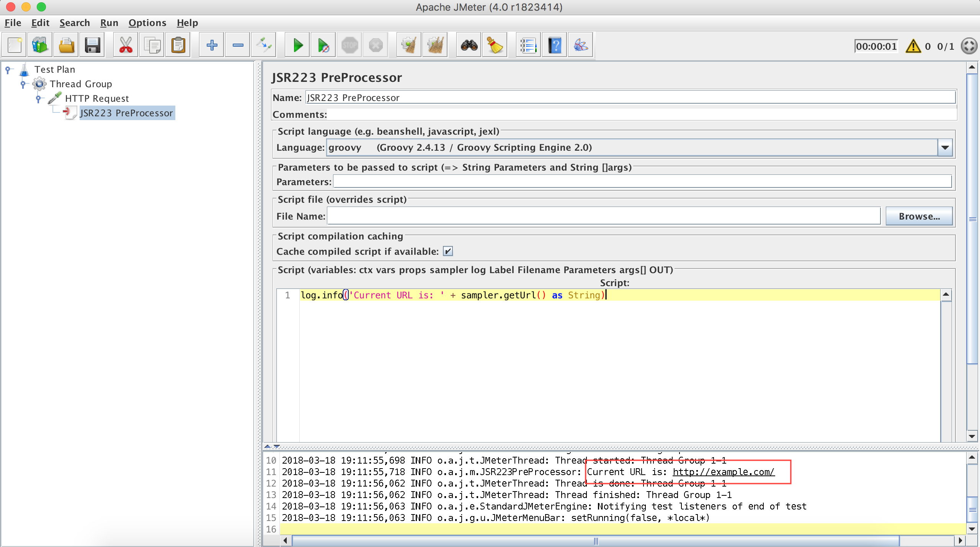Click the Cut scissors icon
This screenshot has width=980, height=547.
126,46
